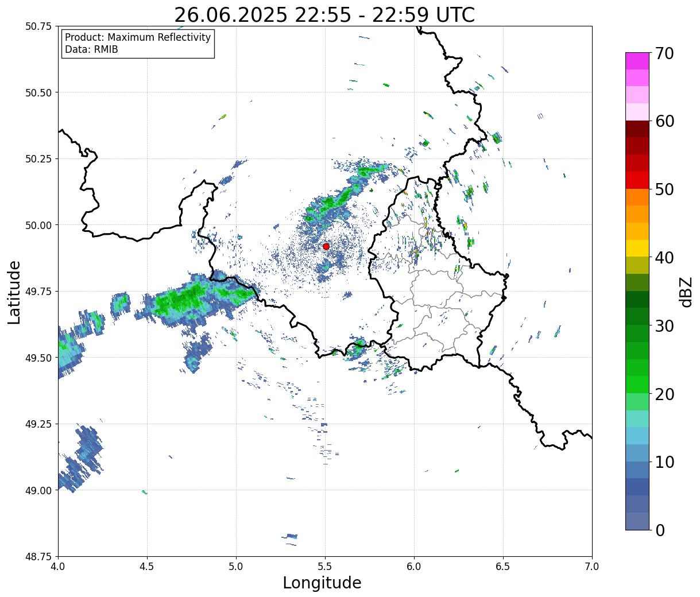The width and height of the screenshot is (700, 597).
Task: Select the 'Product: Maximum Reflectivity' legend text
Action: coord(138,37)
